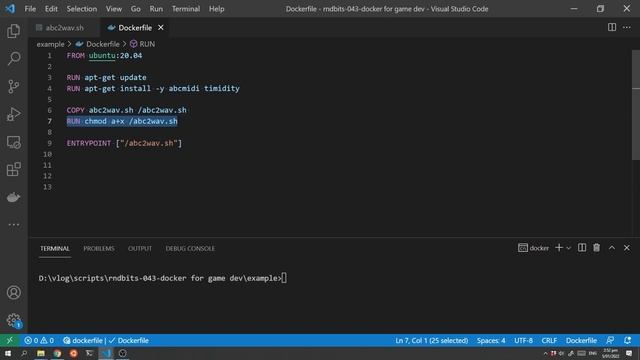Open Chrome from taskbar
The image size is (640, 360).
tap(57, 353)
